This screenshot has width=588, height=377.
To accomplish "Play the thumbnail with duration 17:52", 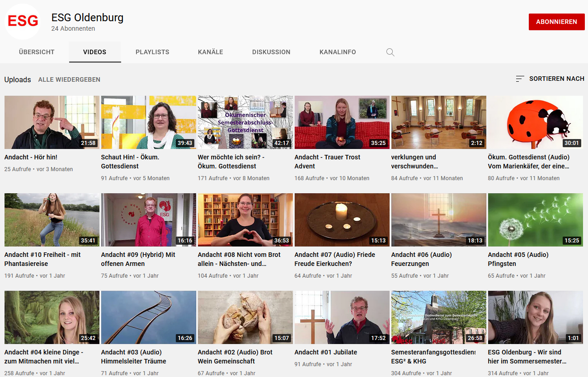I will (342, 317).
